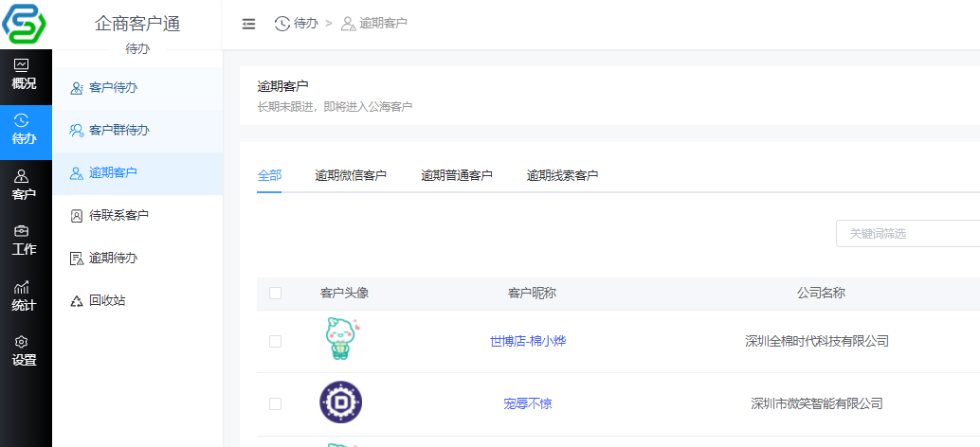Click 深圳市微笑智能有限公司 company cell
Viewport: 980px width, 447px height.
click(817, 404)
